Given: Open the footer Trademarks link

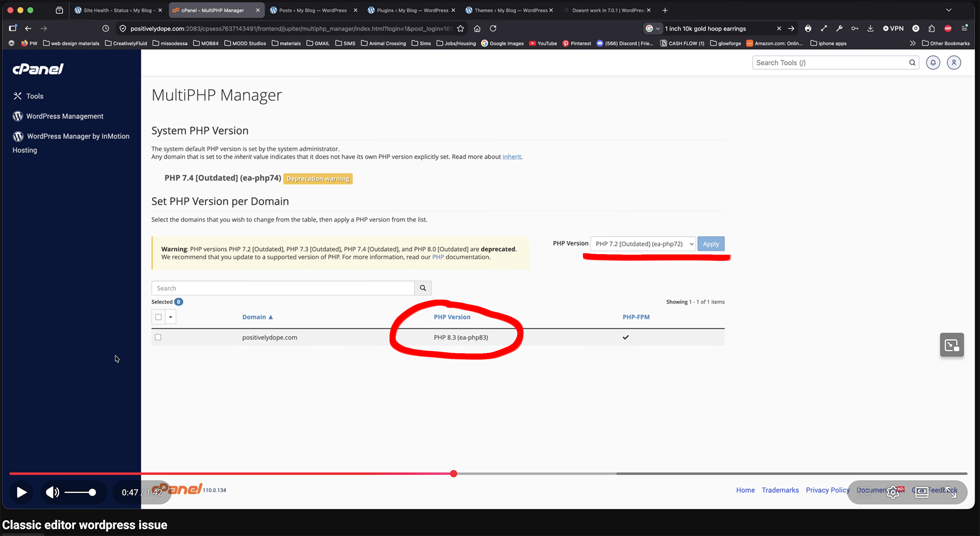Looking at the screenshot, I should [x=780, y=490].
